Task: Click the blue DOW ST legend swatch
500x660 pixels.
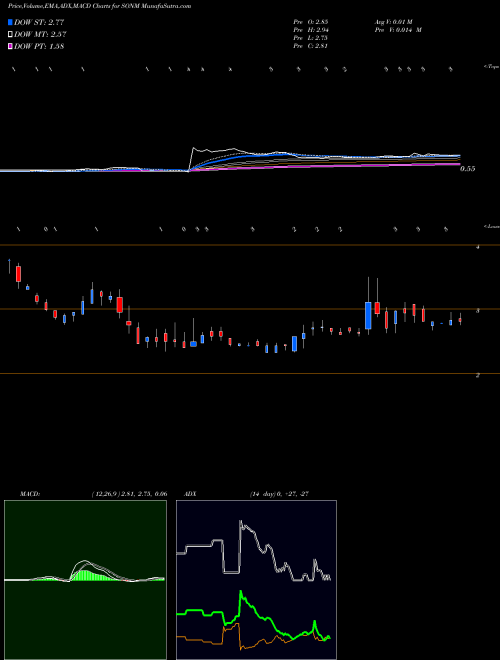Action: 10,22
